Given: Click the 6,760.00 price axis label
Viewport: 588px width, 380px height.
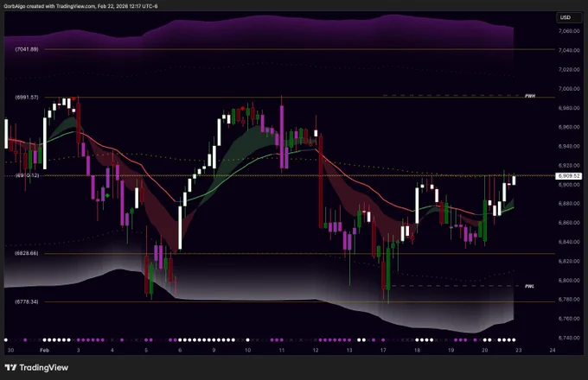Looking at the screenshot, I should (569, 319).
